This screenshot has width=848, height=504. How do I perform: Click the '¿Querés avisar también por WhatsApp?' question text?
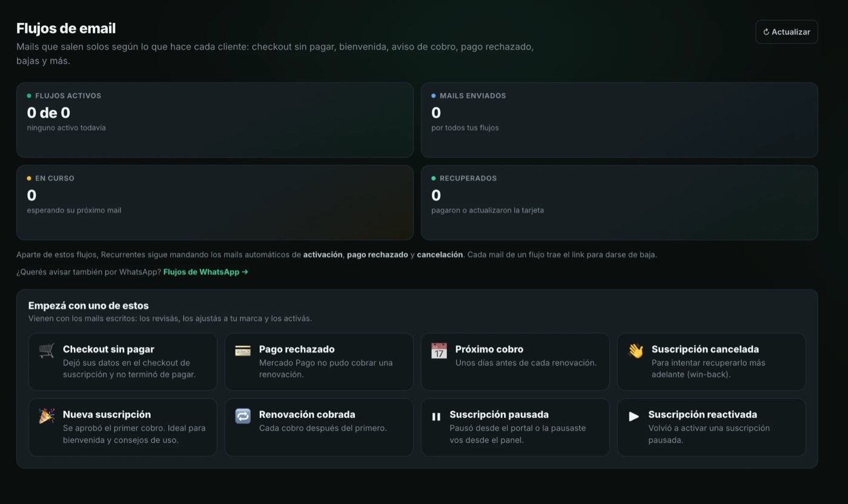click(x=88, y=272)
